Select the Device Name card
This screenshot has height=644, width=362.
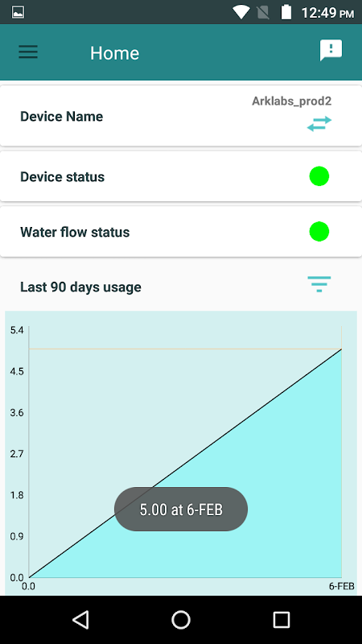[181, 115]
